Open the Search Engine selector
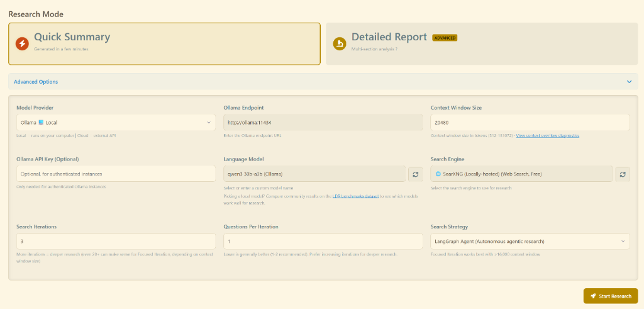 click(x=521, y=174)
